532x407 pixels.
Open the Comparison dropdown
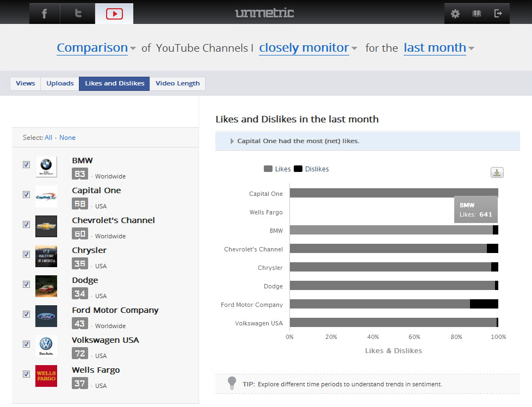click(x=96, y=48)
